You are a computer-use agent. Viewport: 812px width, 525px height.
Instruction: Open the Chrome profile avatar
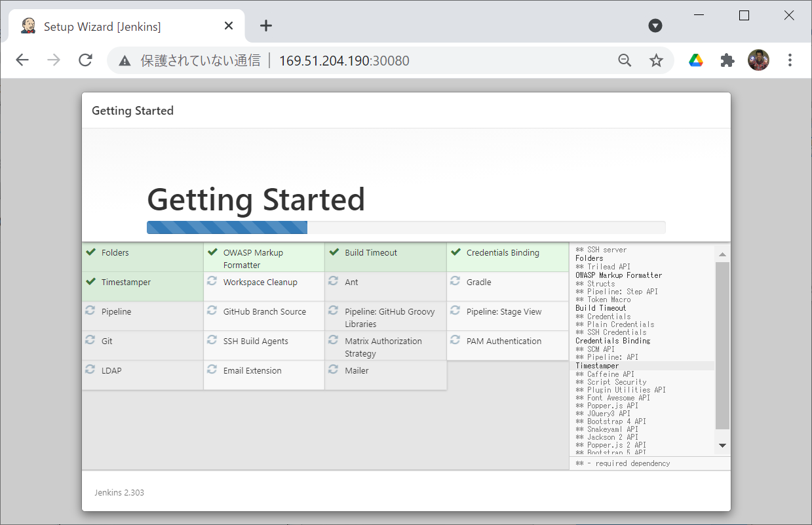point(759,60)
